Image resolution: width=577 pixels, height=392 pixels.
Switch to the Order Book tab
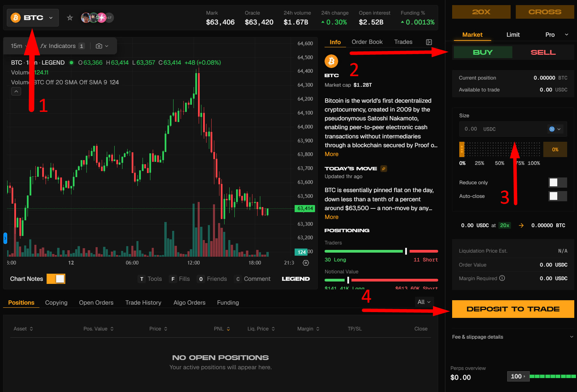[367, 42]
